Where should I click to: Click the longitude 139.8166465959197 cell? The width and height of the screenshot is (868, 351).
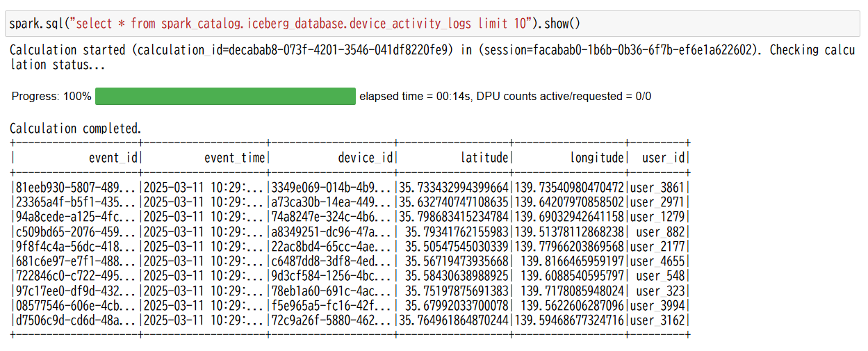pos(573,261)
